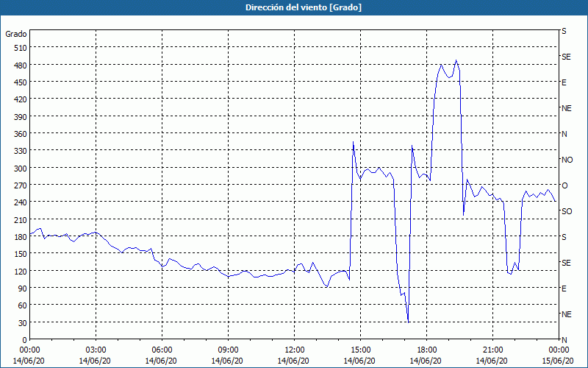Click the 15:00 time label
The image size is (588, 368).
click(360, 350)
